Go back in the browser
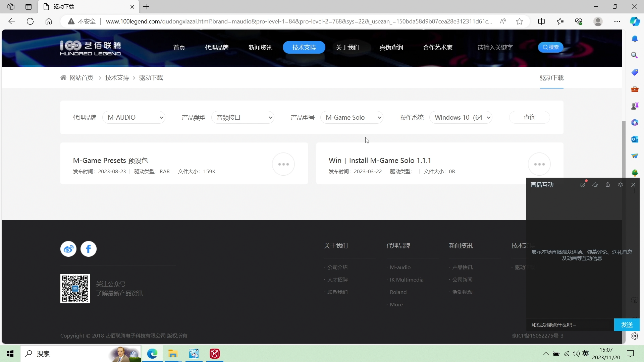Viewport: 644px width, 362px height. coord(12,21)
